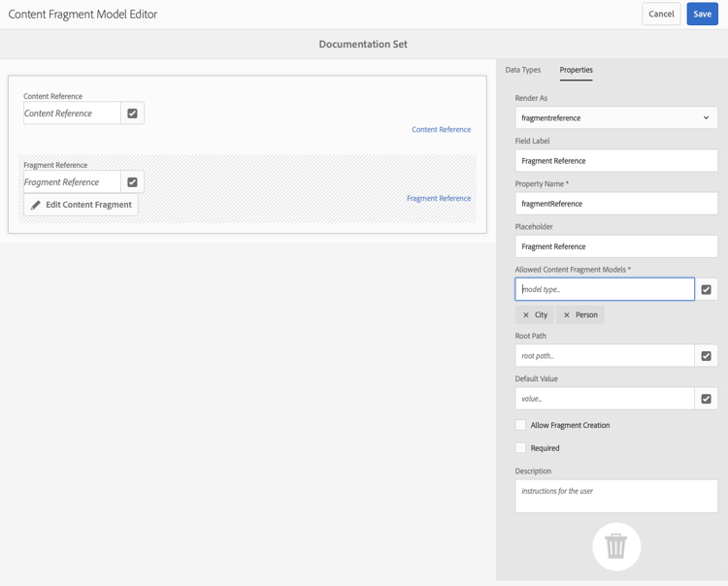Click the Fragment Reference link in the form
The height and width of the screenshot is (586, 728).
click(x=439, y=198)
